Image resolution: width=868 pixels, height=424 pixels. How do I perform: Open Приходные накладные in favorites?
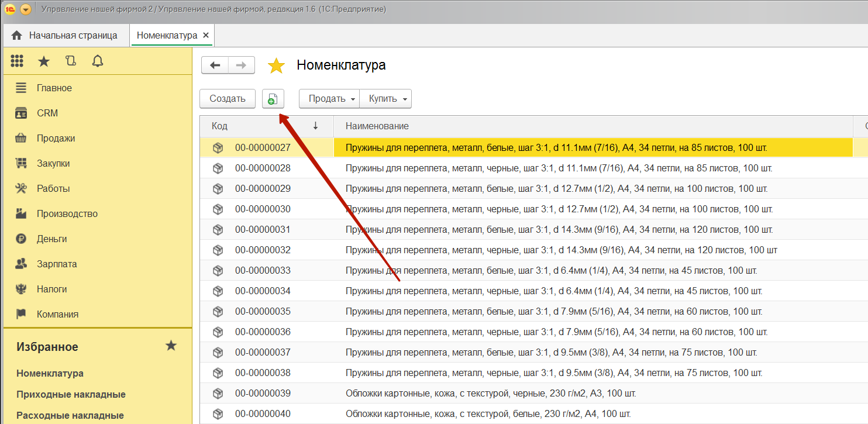pos(71,394)
